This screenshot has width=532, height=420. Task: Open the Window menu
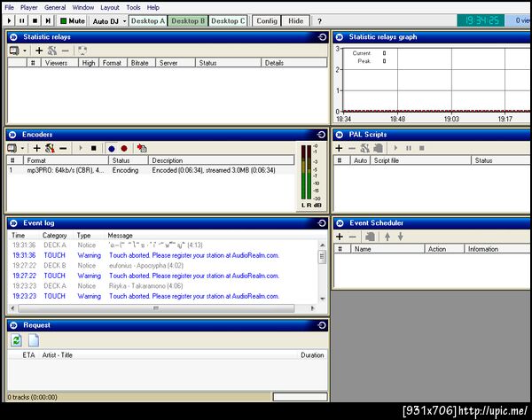click(x=83, y=7)
